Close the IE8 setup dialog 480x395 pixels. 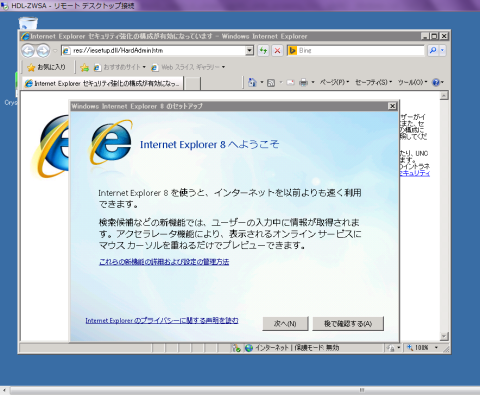tap(392, 106)
